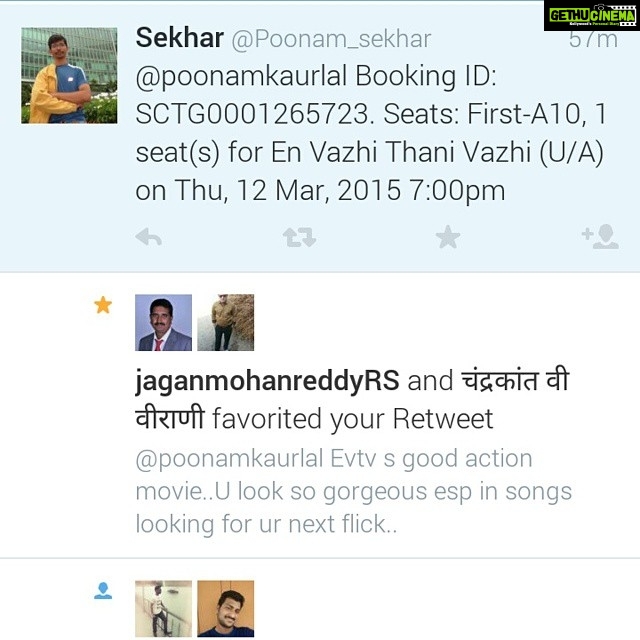Click the Gethu Cinema watermark logo
Image resolution: width=640 pixels, height=640 pixels.
(592, 16)
